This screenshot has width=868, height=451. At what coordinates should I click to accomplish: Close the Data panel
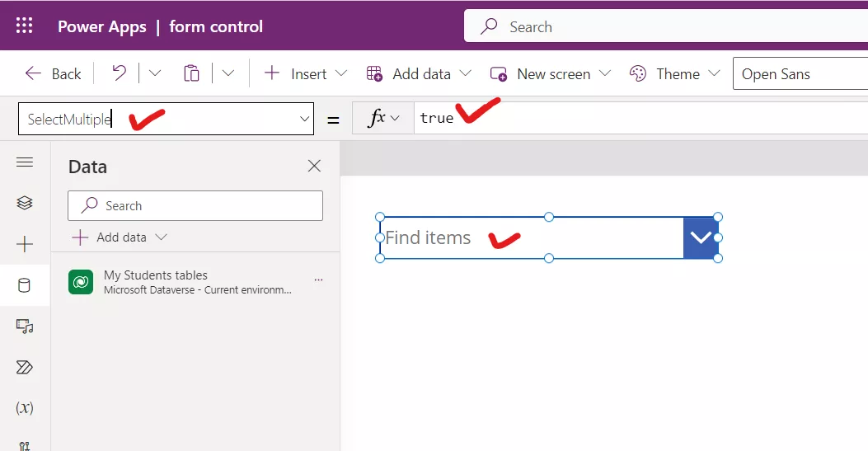(314, 166)
